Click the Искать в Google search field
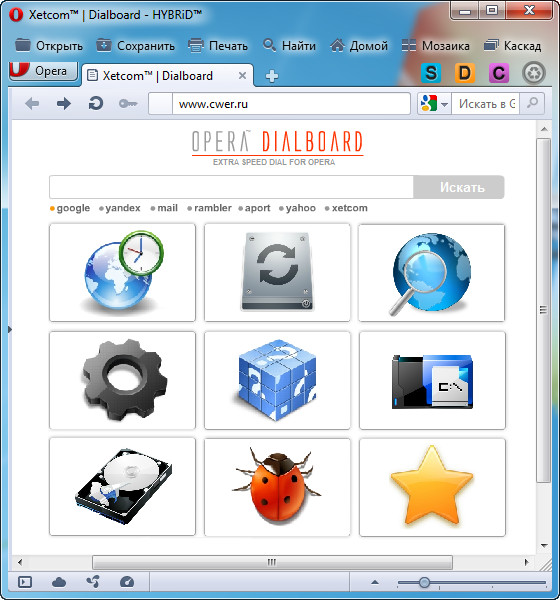 tap(485, 104)
